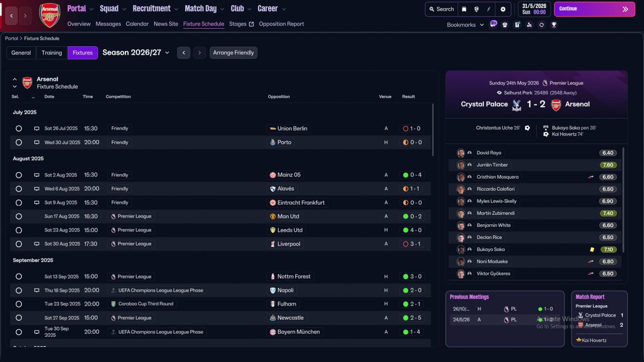Click the Portal breadcrumb link
Viewport: 644px width, 362px height.
[12, 38]
